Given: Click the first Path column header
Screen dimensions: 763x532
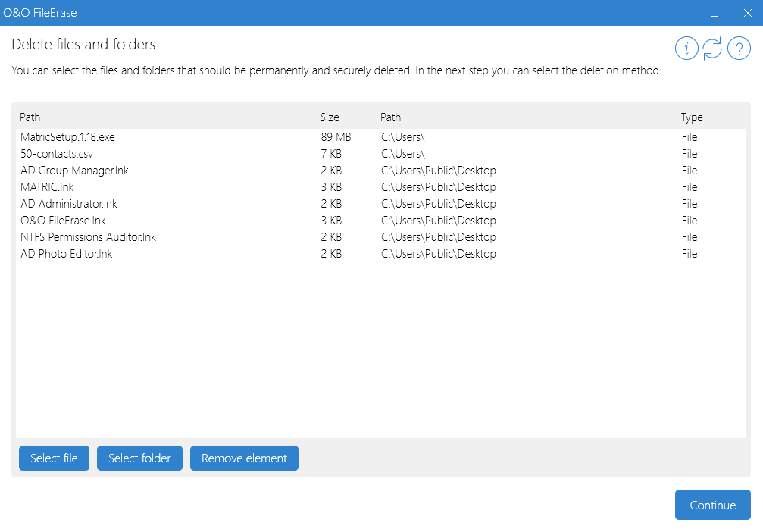Looking at the screenshot, I should [x=30, y=117].
